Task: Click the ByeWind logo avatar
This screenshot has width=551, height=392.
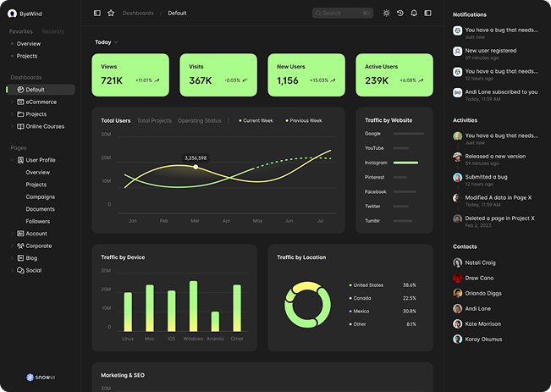Action: [x=12, y=14]
